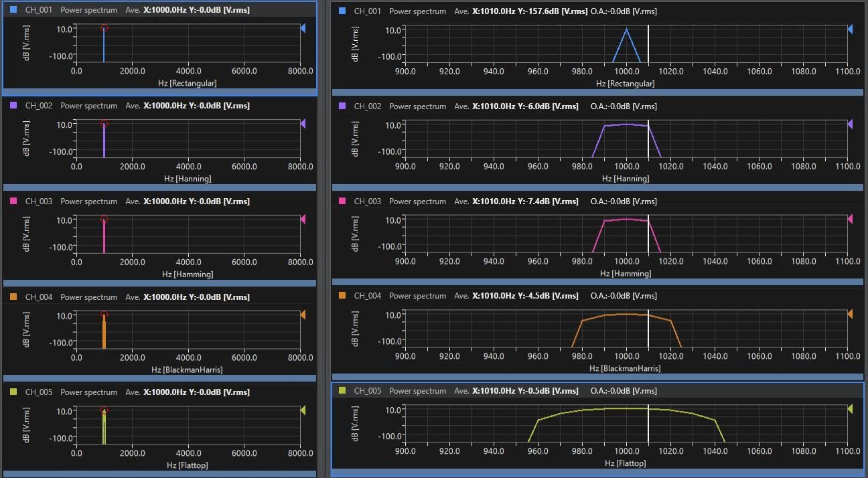Click red peak cursor circle on Rectangular graph
This screenshot has width=868, height=478.
(104, 28)
